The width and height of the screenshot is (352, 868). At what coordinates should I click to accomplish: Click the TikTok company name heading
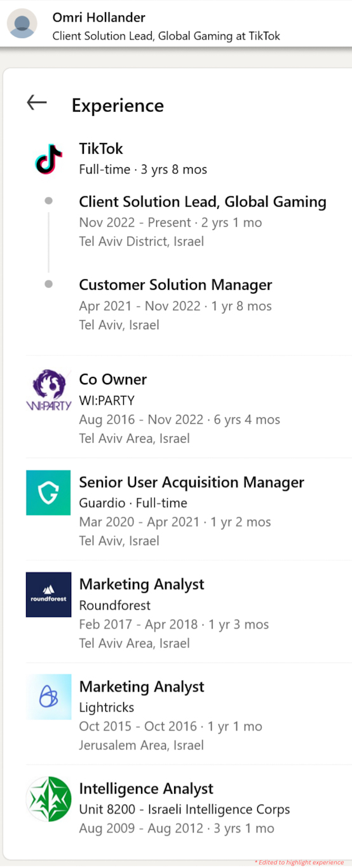click(x=101, y=149)
